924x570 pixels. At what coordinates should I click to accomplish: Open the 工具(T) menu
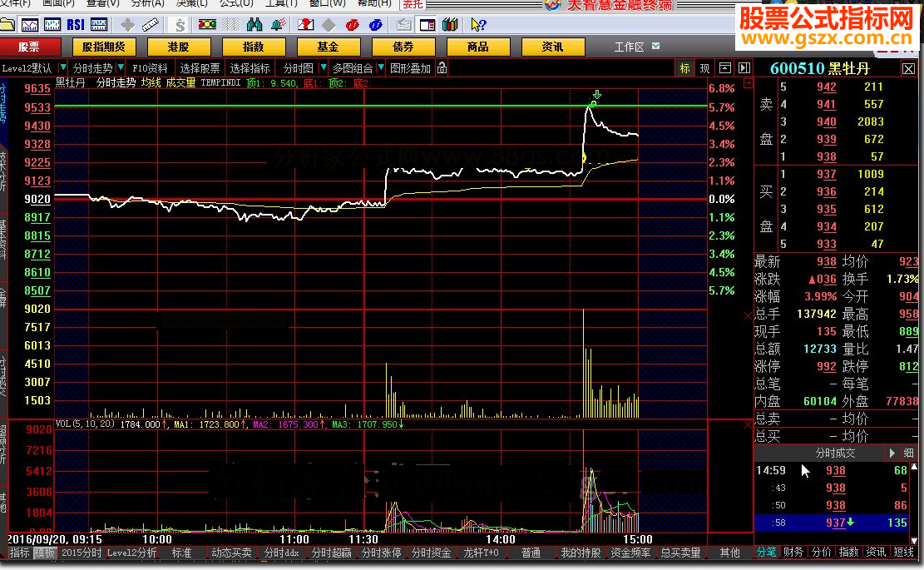[x=281, y=3]
